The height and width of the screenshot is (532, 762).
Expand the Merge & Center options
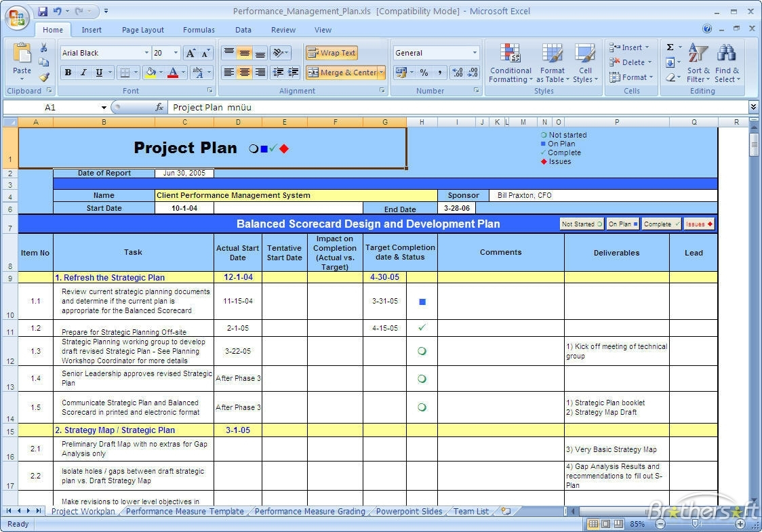coord(382,72)
